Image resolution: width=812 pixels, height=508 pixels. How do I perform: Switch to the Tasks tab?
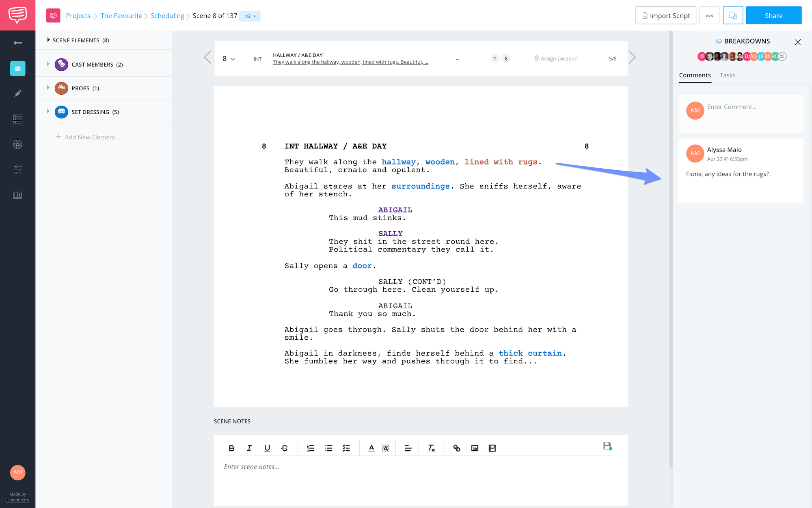point(728,75)
